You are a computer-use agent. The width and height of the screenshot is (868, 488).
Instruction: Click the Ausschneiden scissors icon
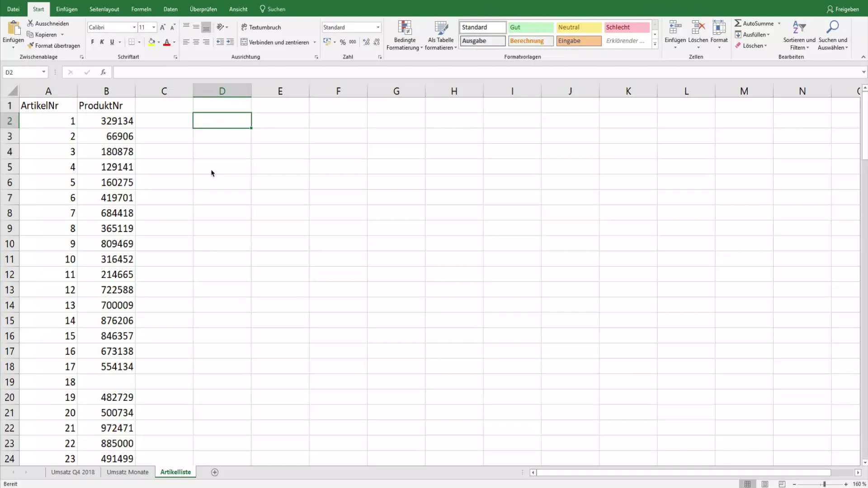[x=30, y=23]
